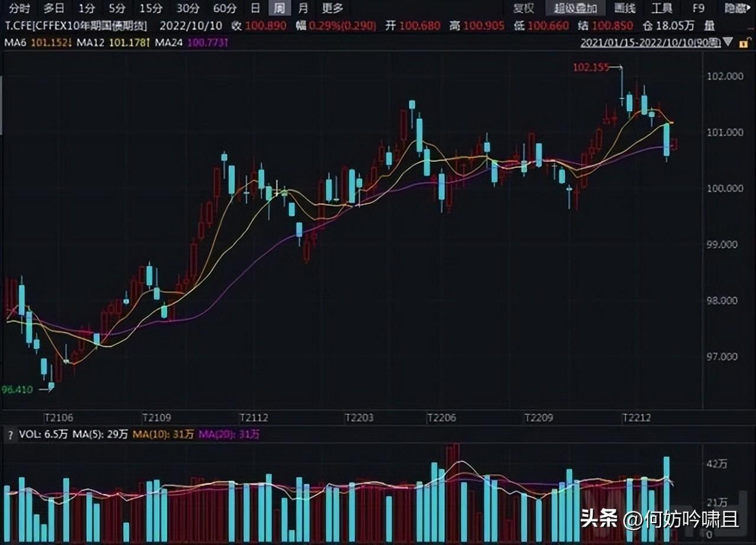Screen dimensions: 756x545
Task: Click the 高 100.905 high price value
Action: pos(477,25)
